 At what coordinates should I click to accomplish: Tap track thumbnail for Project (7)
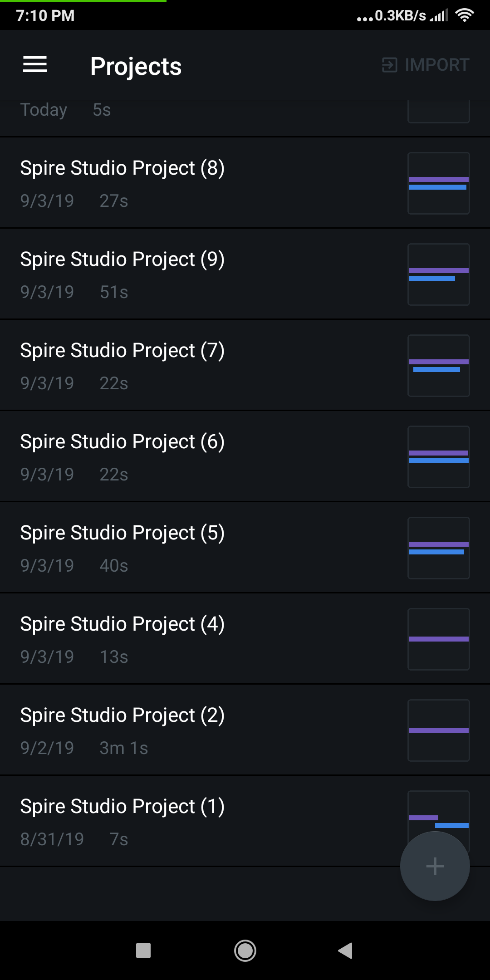438,366
